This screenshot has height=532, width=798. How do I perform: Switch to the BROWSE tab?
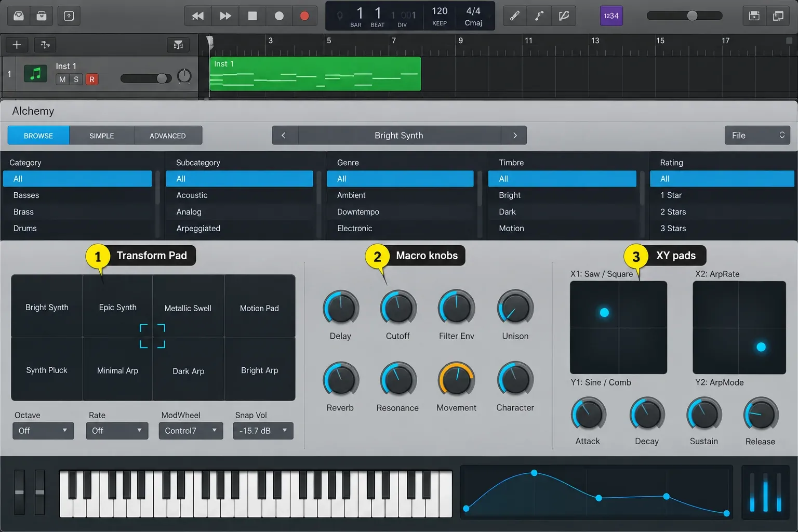point(38,136)
